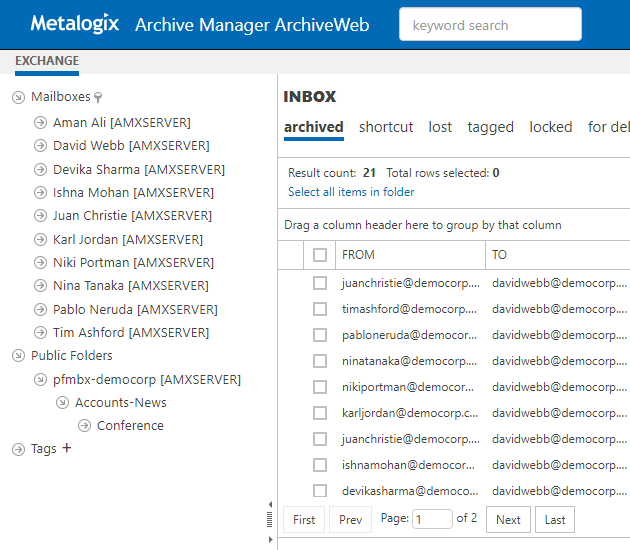The image size is (630, 550).
Task: Click the pin icon next to Mailboxes
Action: point(98,98)
